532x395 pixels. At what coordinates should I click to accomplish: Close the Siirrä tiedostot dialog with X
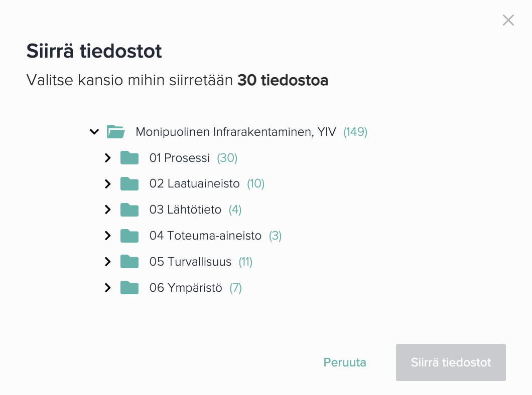click(508, 20)
